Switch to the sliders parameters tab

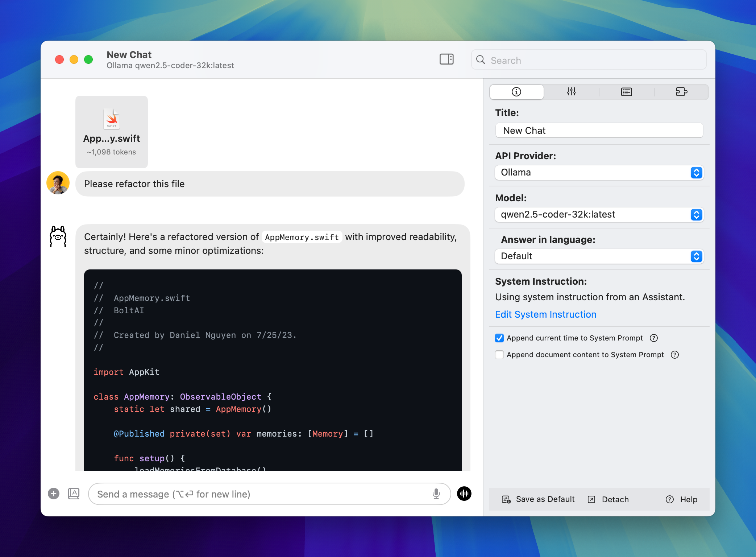coord(572,92)
